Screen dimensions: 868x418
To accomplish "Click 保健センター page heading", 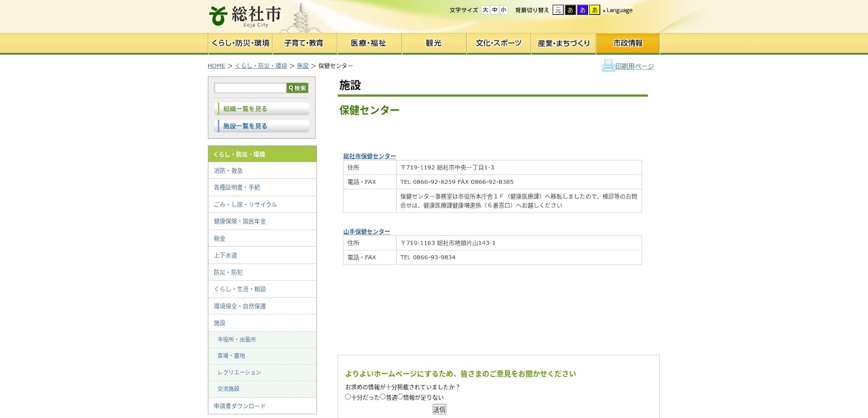I will [369, 110].
